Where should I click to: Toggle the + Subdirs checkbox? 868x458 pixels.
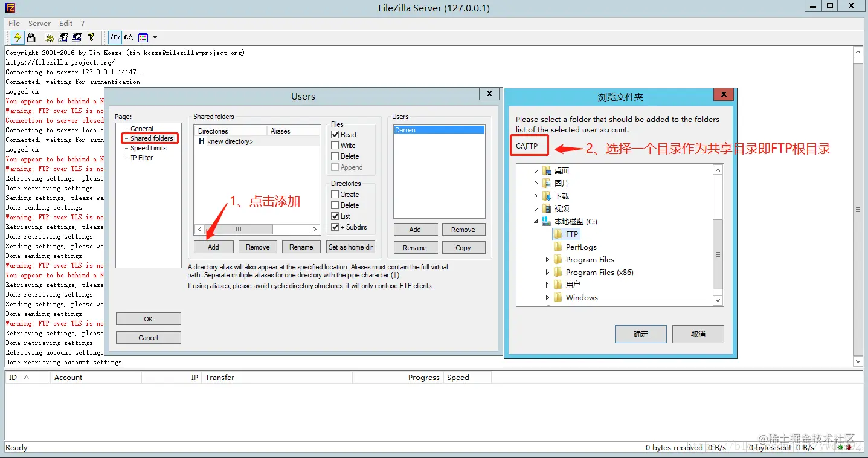335,227
